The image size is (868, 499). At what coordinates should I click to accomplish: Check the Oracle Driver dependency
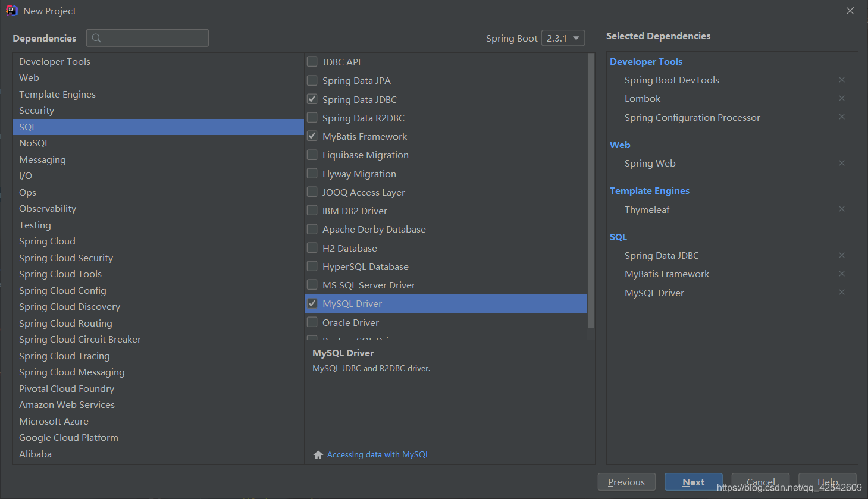tap(312, 322)
